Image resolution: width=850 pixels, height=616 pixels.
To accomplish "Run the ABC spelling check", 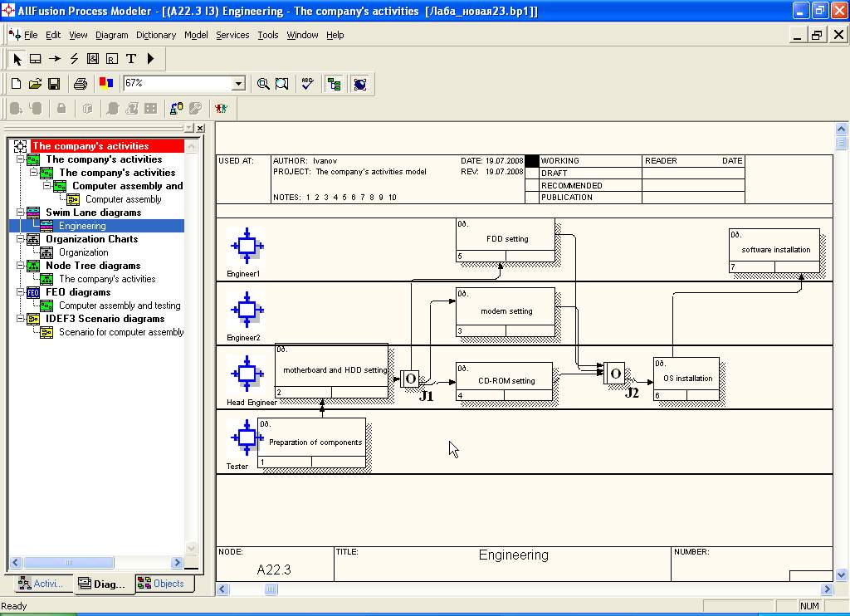I will 307,84.
